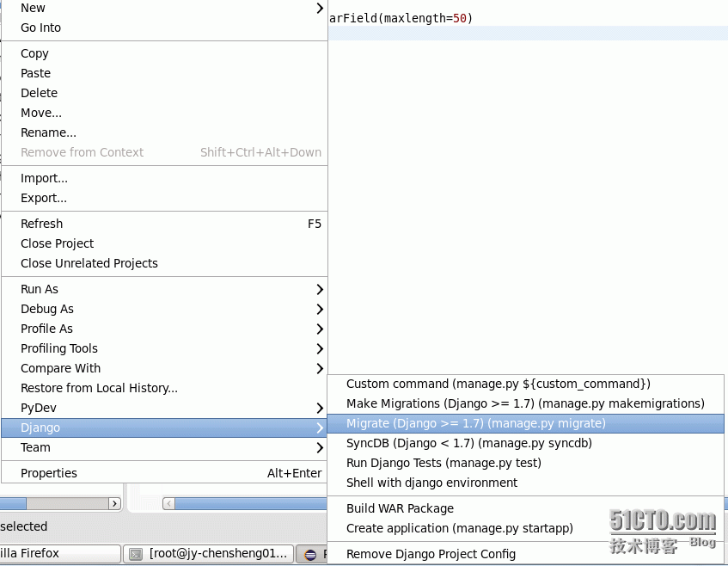Click the terminal icon in the taskbar
The width and height of the screenshot is (728, 566).
pos(136,554)
